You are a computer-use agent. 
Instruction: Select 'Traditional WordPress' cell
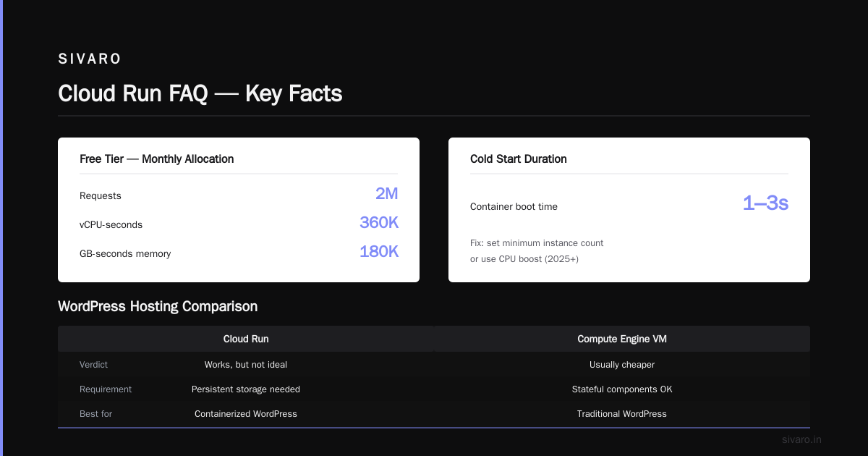pos(622,414)
